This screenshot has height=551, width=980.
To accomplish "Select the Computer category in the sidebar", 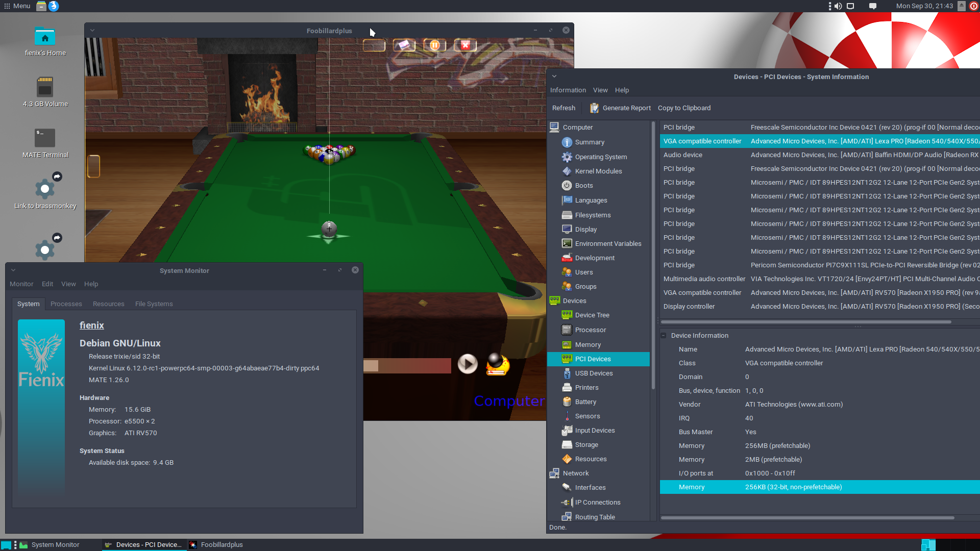I will click(577, 128).
